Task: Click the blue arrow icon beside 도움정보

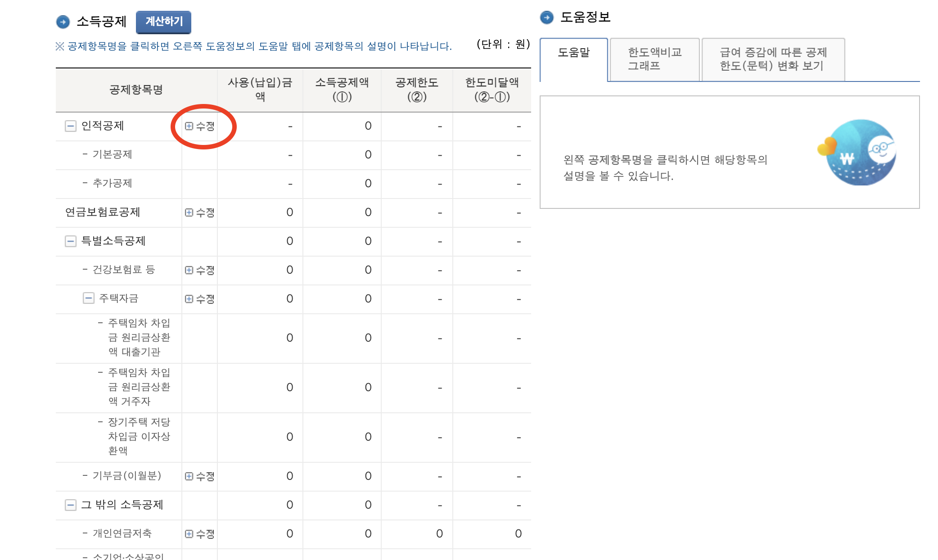Action: click(x=547, y=18)
